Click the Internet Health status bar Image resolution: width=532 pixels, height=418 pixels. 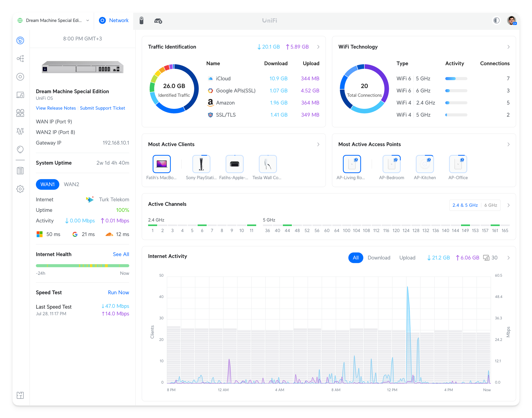click(x=82, y=266)
